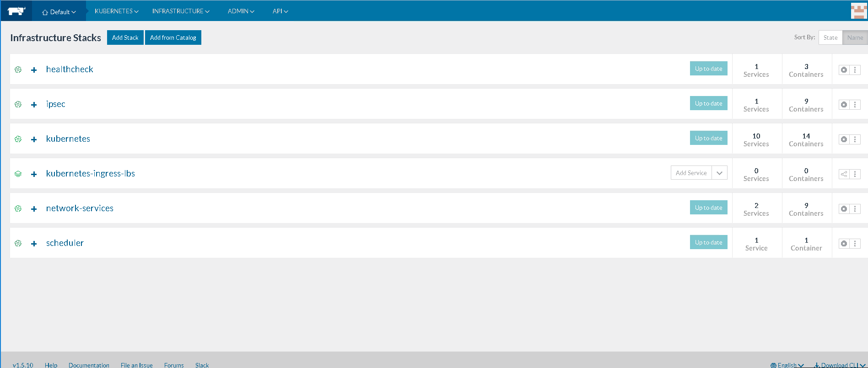
Task: Expand the kubernetes stack with plus
Action: [34, 139]
